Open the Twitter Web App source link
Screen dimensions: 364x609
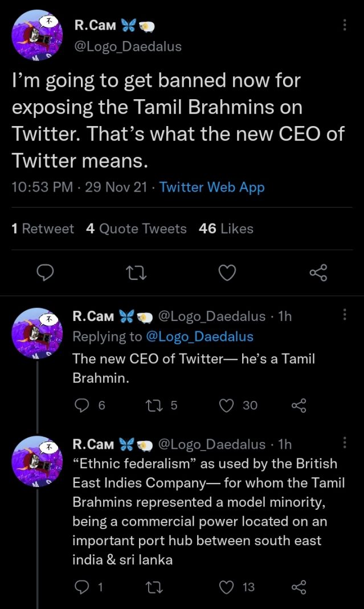[212, 187]
